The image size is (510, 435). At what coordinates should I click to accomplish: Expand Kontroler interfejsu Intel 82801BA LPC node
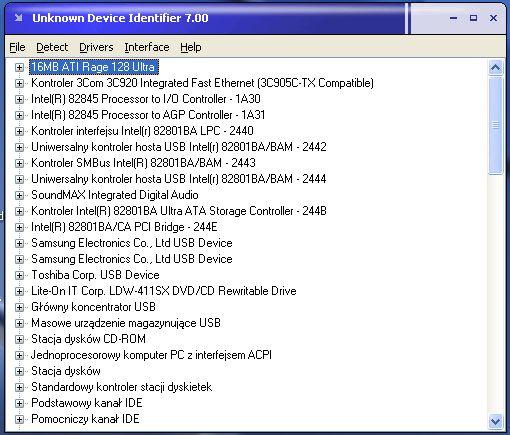pos(19,131)
